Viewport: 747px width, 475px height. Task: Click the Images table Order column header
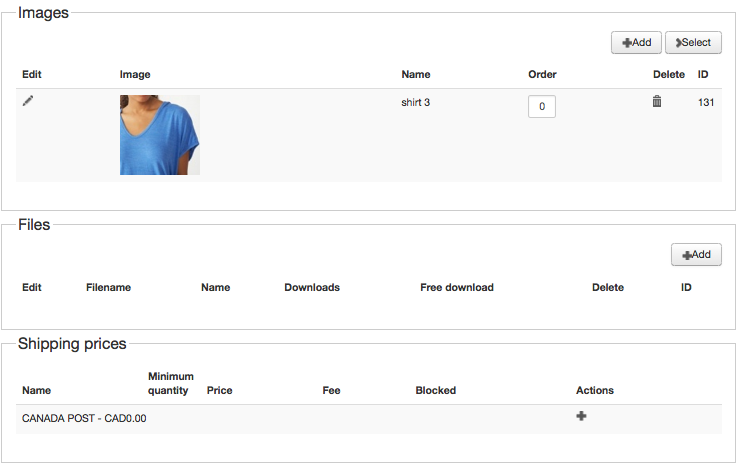pyautogui.click(x=542, y=74)
